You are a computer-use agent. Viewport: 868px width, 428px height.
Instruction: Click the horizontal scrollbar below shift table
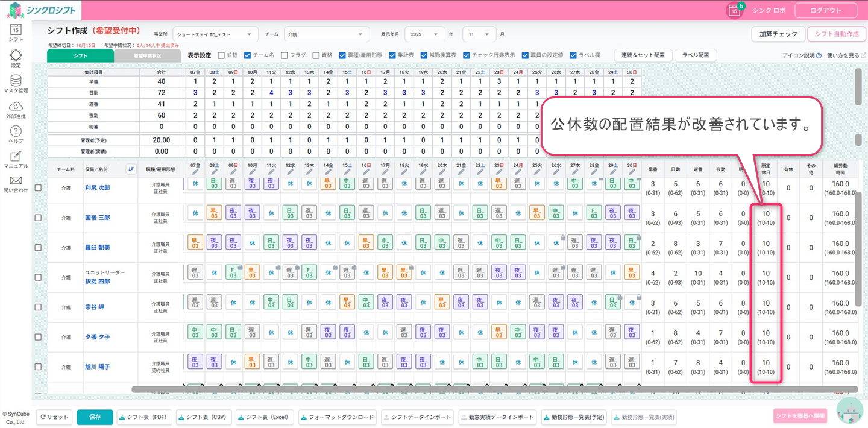tap(482, 389)
